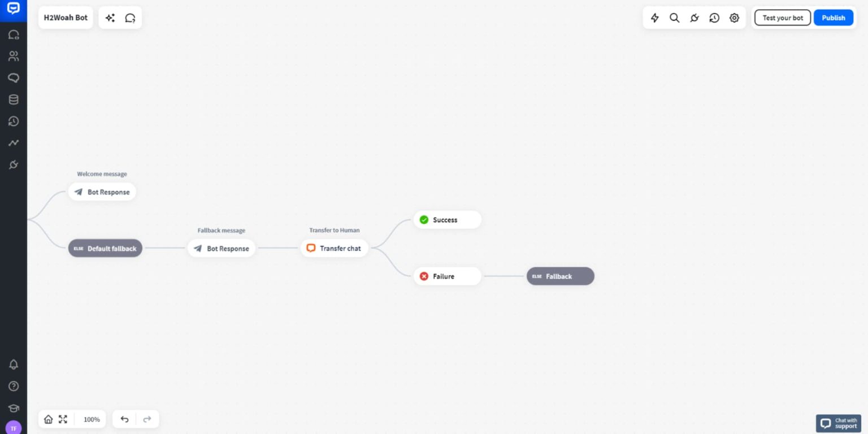868x434 pixels.
Task: Open integrations via the plug icon
Action: [x=695, y=18]
